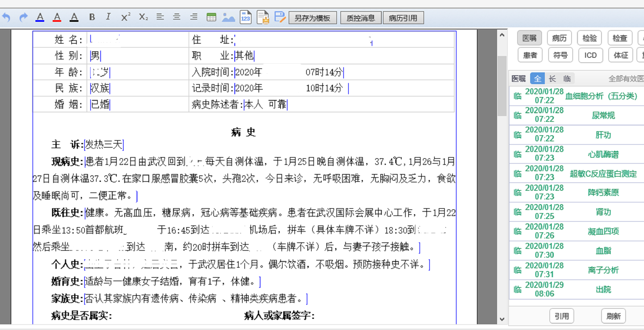Image resolution: width=644 pixels, height=330 pixels.
Task: Click the 引用 button
Action: [561, 316]
